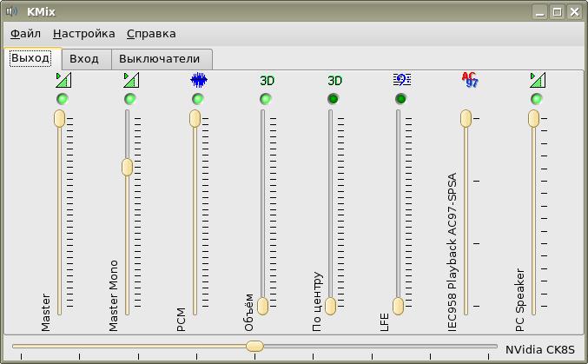Click the AC97 icon above IEC958 slider
The image size is (588, 364).
(470, 80)
